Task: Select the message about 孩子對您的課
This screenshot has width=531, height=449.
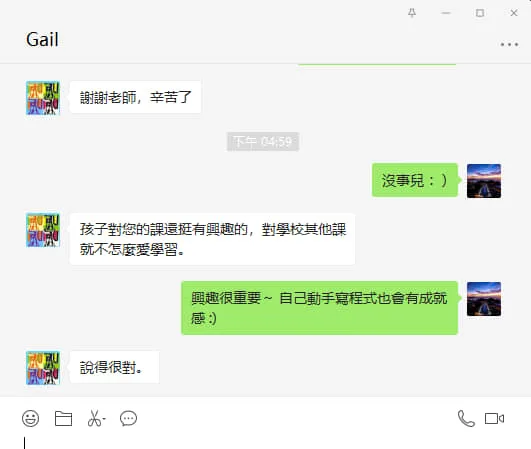Action: point(212,239)
